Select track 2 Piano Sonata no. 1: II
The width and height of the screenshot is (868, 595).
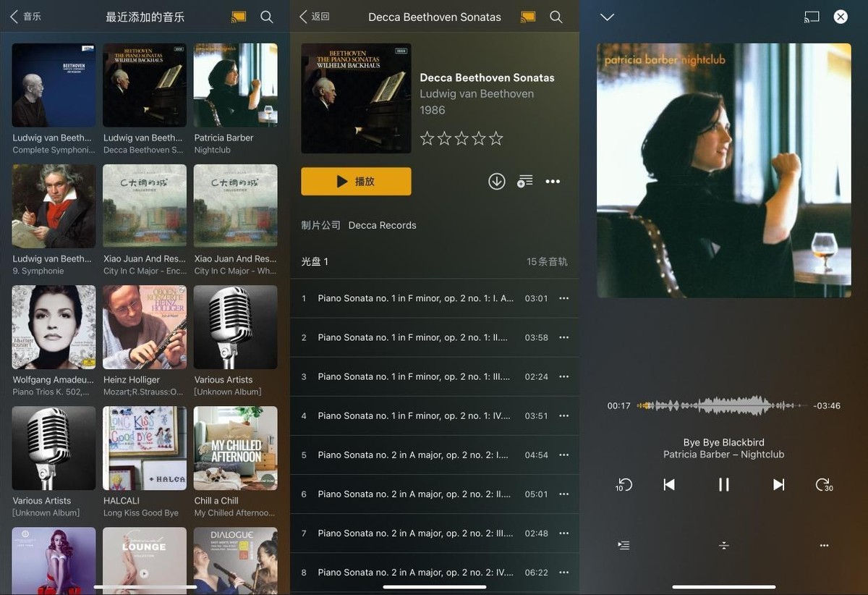tap(434, 337)
